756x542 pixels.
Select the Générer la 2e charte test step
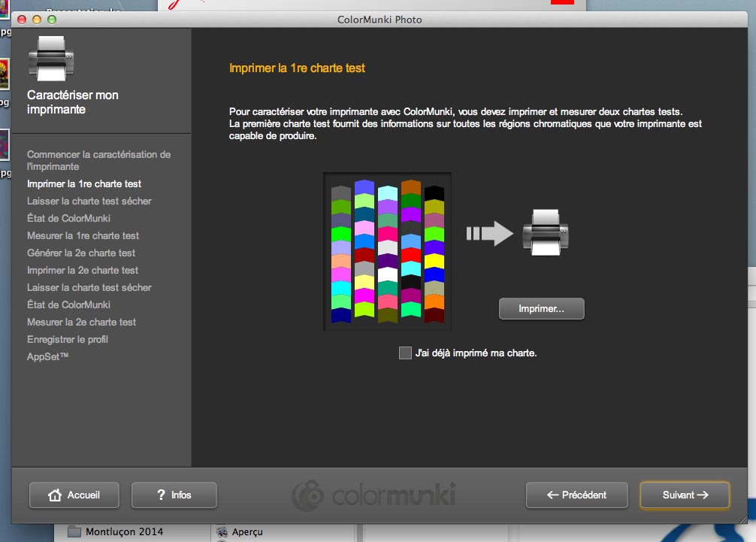point(81,253)
